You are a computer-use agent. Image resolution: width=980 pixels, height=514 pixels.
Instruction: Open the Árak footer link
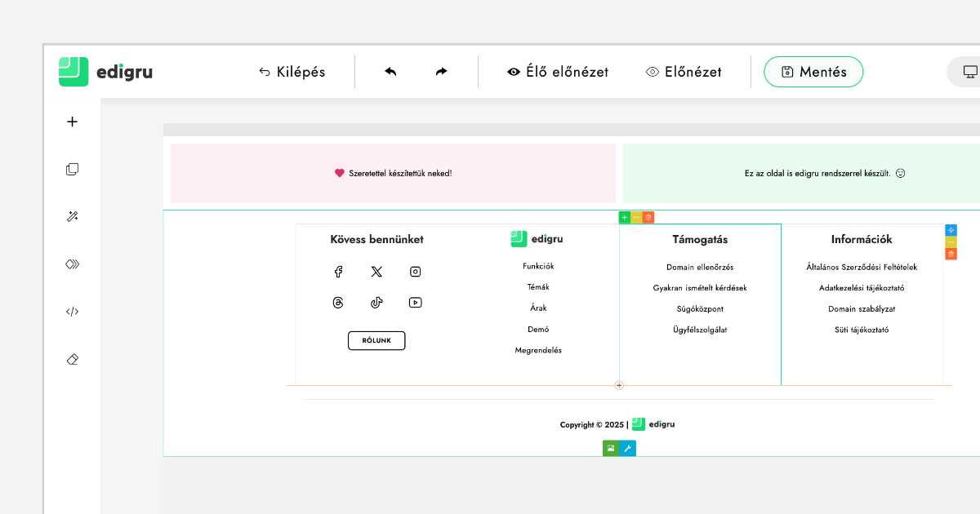tap(538, 308)
